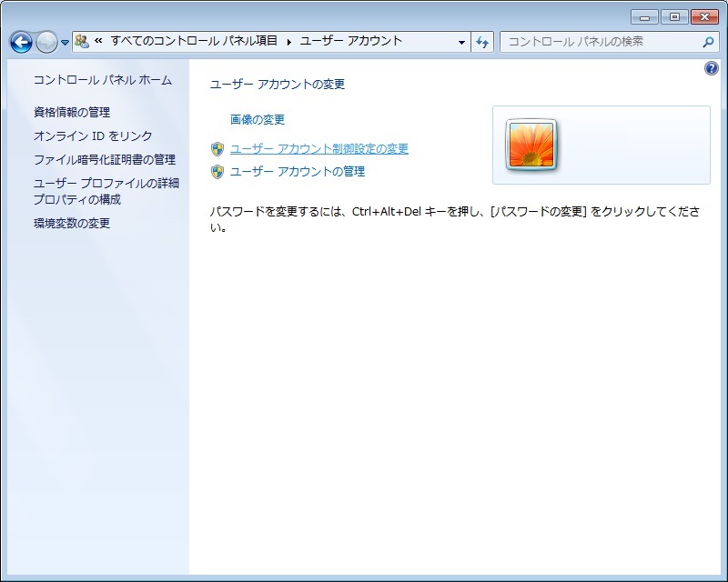This screenshot has width=728, height=582.
Task: Select すべてのコントロール パネル項目 breadcrumb
Action: point(194,41)
